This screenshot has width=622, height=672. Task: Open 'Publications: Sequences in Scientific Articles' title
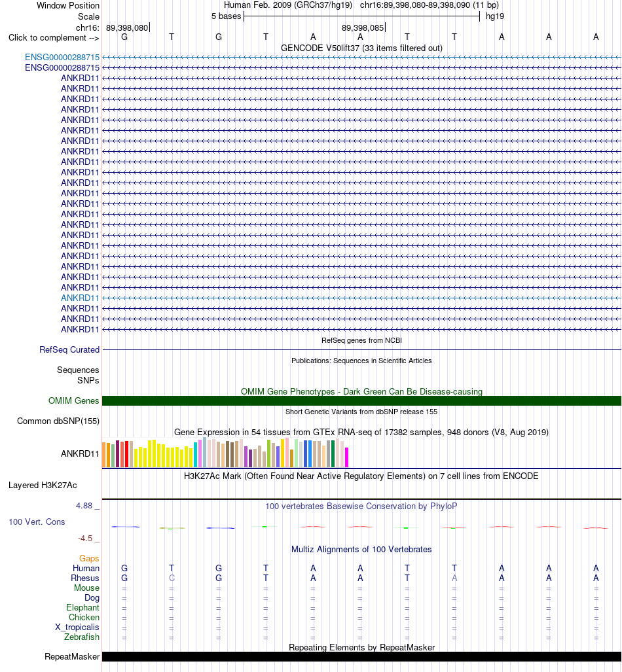pos(361,361)
